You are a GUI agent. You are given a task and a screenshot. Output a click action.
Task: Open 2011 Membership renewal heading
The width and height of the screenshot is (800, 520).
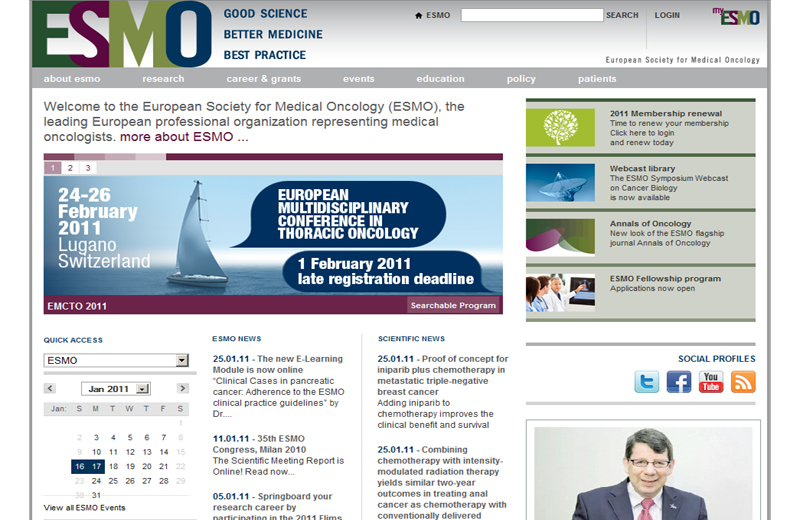(x=666, y=113)
